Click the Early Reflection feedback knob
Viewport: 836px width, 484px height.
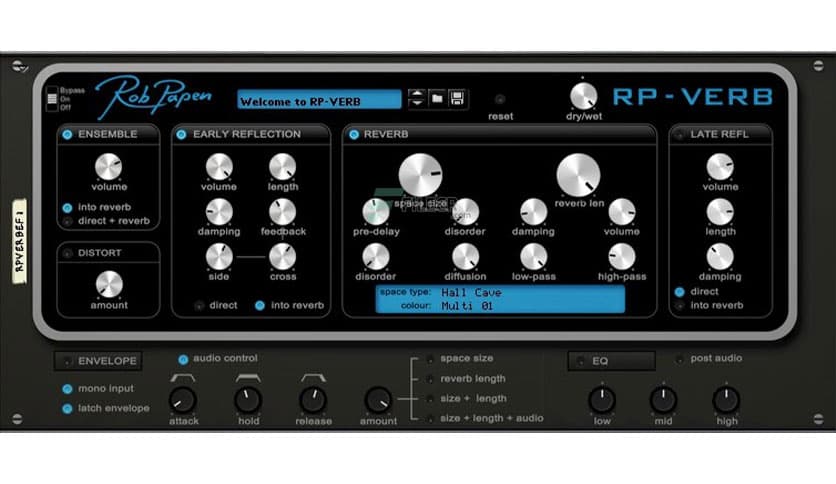coord(283,212)
